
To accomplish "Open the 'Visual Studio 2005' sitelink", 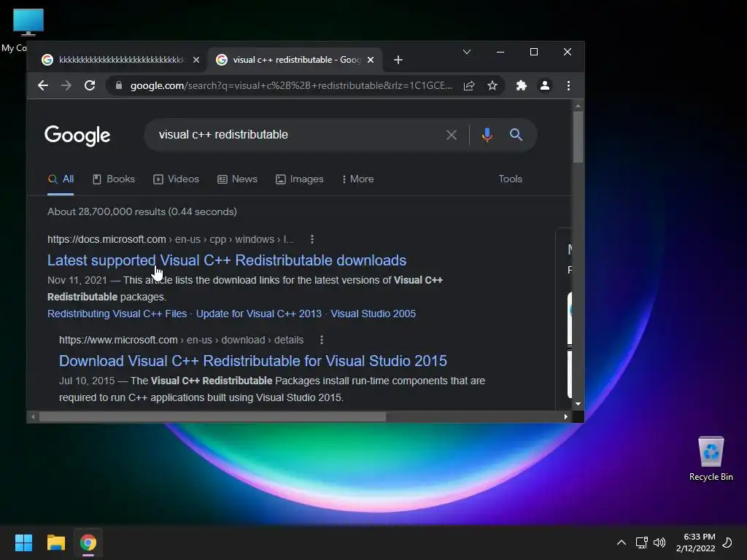I will pyautogui.click(x=373, y=314).
